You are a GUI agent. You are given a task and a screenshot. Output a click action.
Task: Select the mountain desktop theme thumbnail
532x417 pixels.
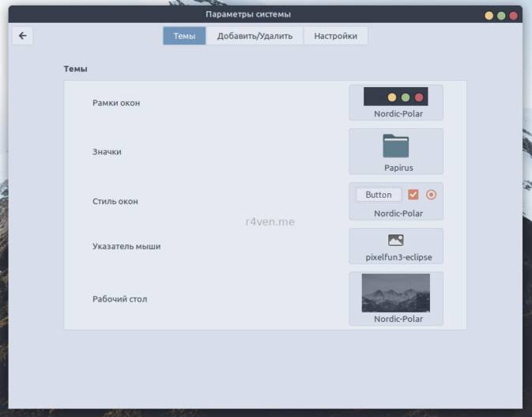pos(396,293)
